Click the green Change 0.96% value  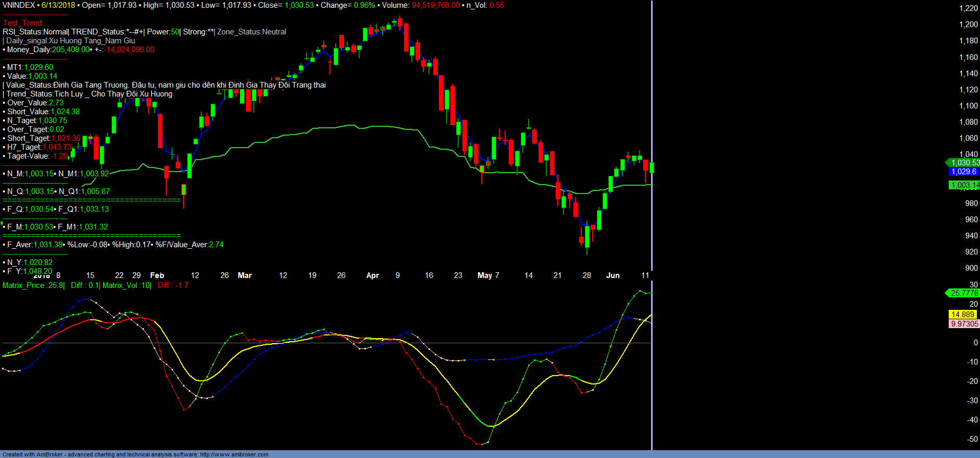(x=364, y=5)
